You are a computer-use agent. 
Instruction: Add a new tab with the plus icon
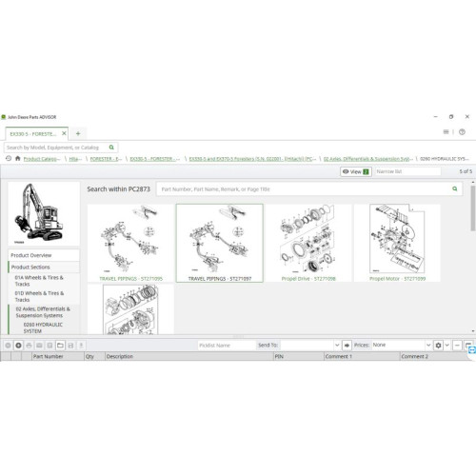[78, 133]
